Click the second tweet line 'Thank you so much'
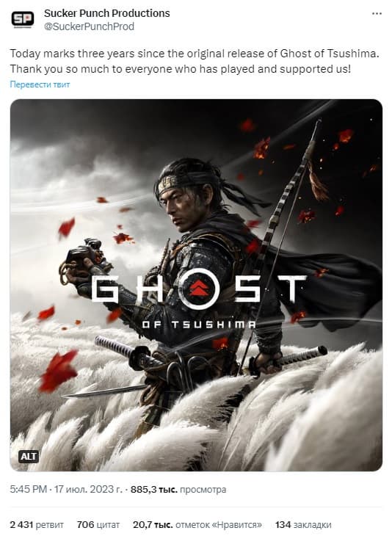392x536 pixels. (181, 69)
